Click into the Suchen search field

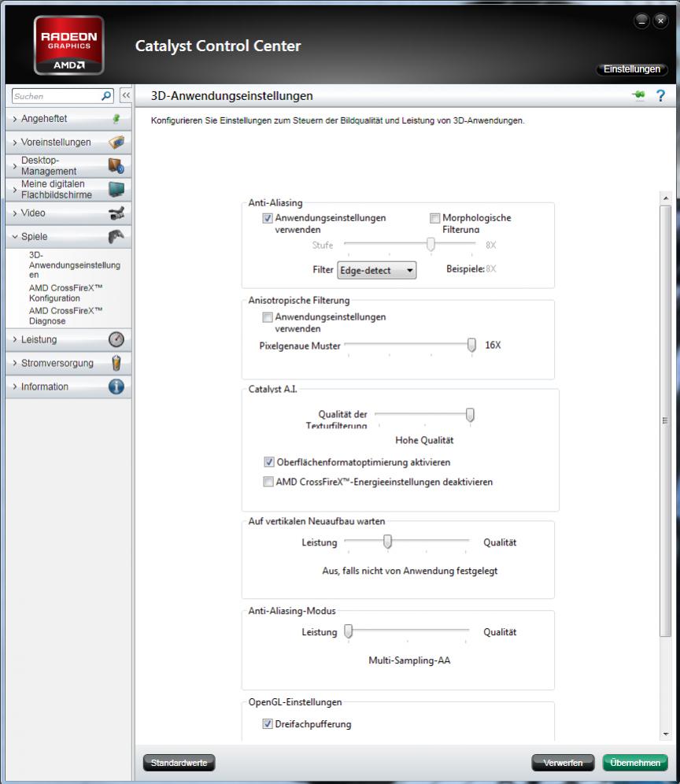pyautogui.click(x=56, y=96)
